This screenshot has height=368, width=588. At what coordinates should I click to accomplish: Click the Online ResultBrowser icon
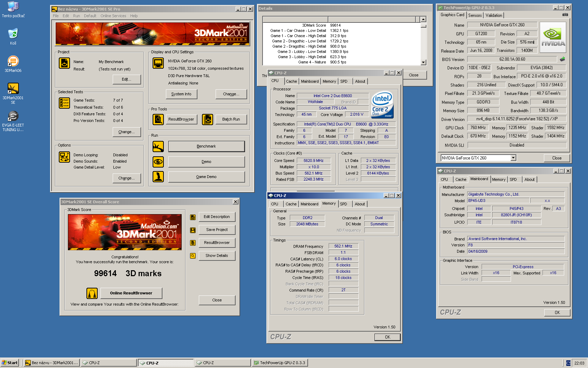click(x=92, y=293)
